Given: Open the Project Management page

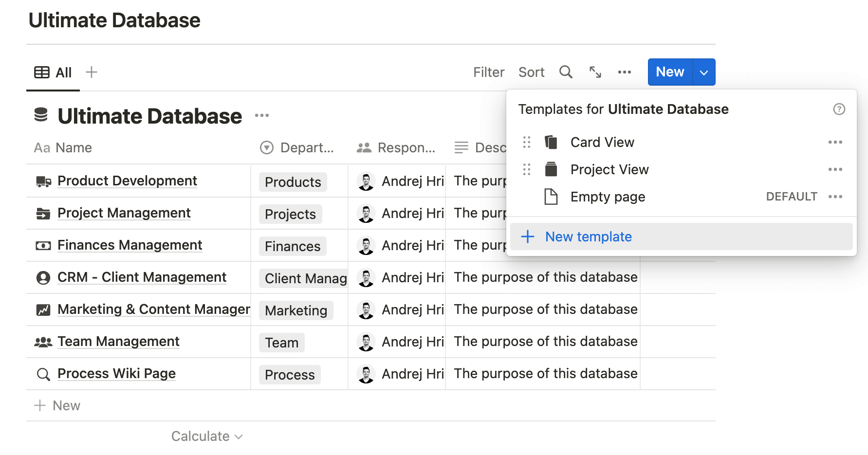Looking at the screenshot, I should coord(124,213).
